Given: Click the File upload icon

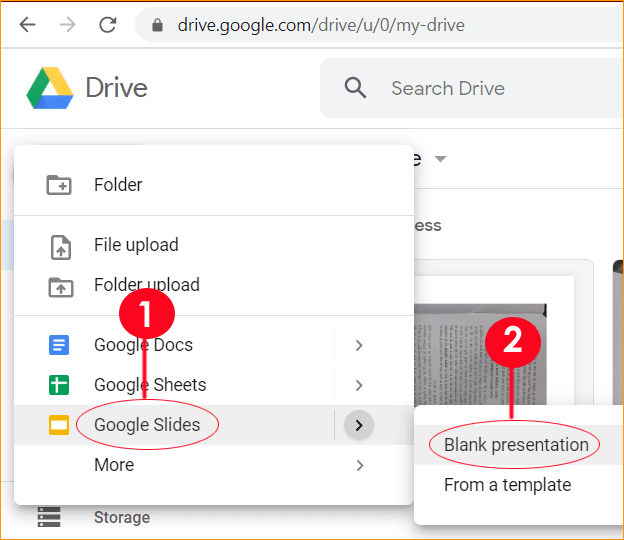Looking at the screenshot, I should pos(61,247).
